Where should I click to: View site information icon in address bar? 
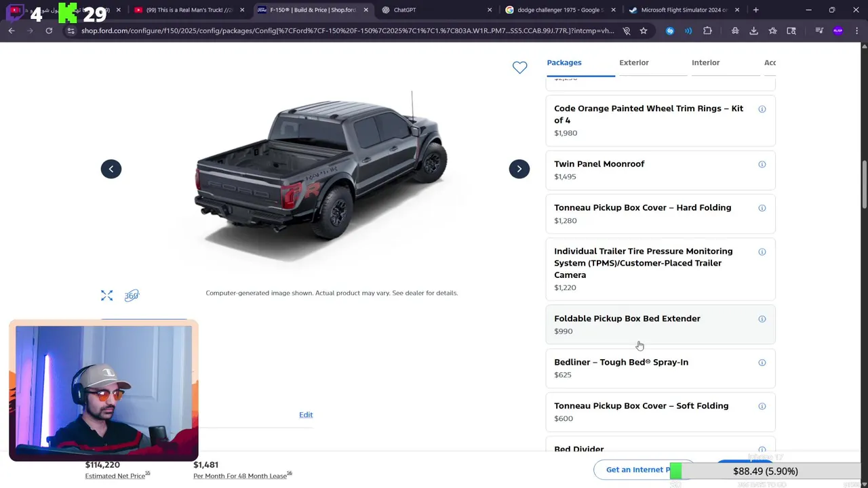pyautogui.click(x=71, y=30)
